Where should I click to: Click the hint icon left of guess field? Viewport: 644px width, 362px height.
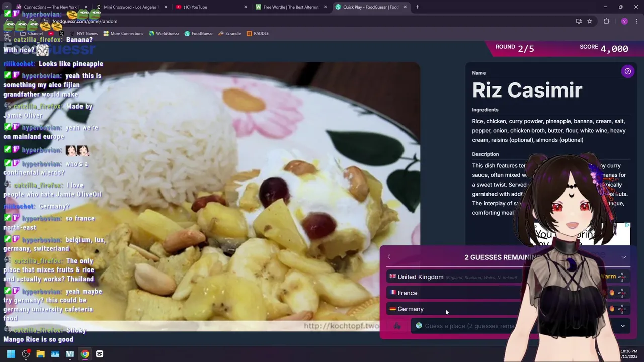click(397, 326)
